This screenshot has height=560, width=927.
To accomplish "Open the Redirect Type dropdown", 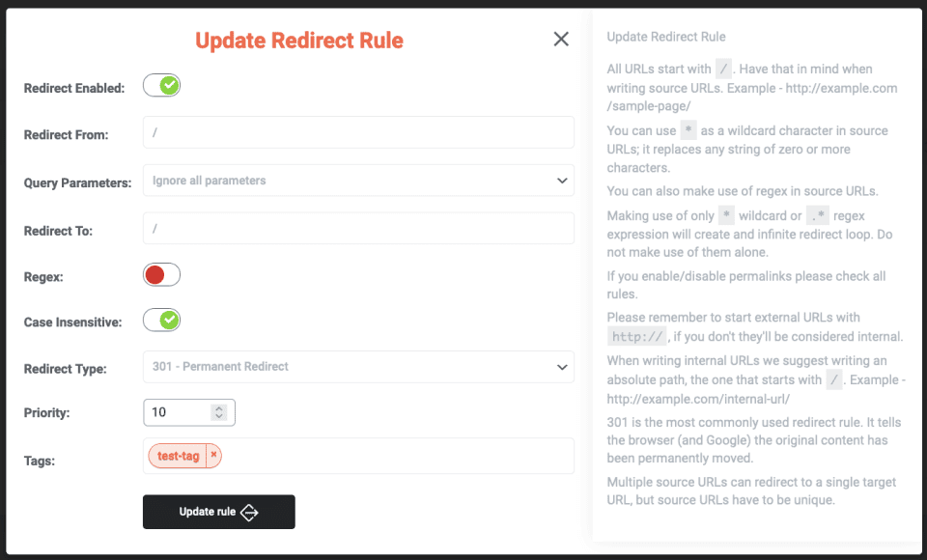I will [x=357, y=367].
